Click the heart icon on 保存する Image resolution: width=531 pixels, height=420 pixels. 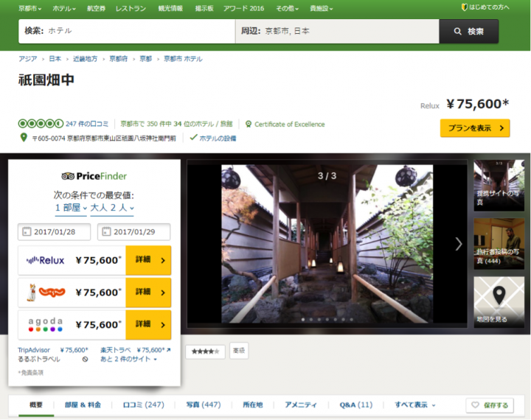476,405
